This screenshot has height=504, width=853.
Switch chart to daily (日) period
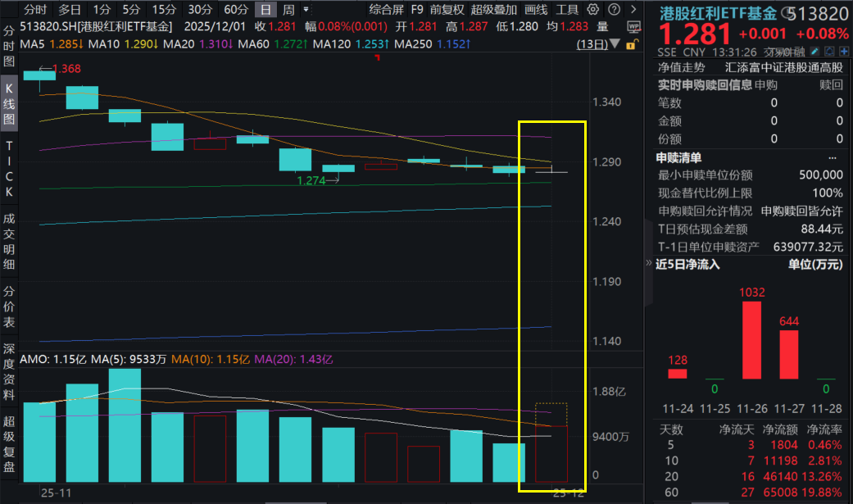(265, 10)
